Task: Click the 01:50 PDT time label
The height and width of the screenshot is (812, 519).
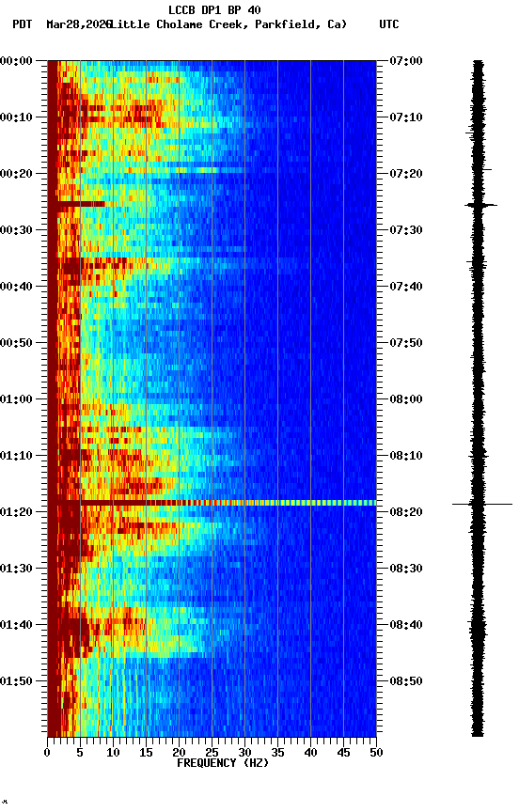Action: [x=16, y=681]
